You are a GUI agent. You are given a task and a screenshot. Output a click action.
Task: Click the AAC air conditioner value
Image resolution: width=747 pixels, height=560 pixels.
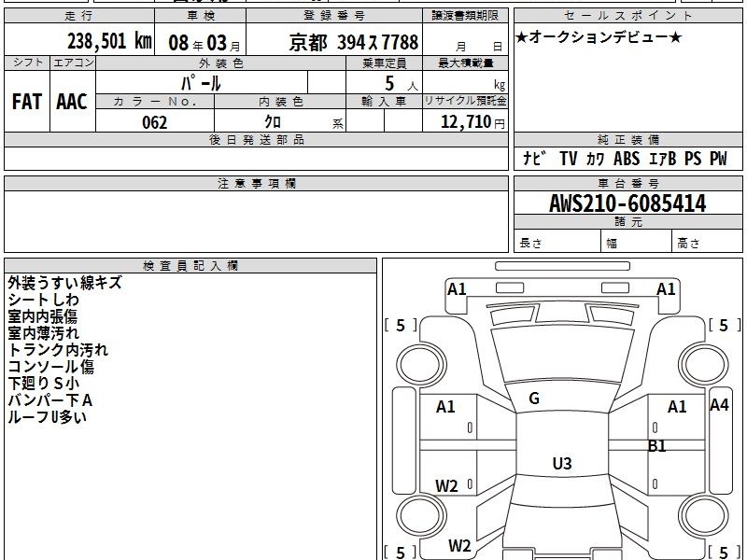(x=72, y=102)
